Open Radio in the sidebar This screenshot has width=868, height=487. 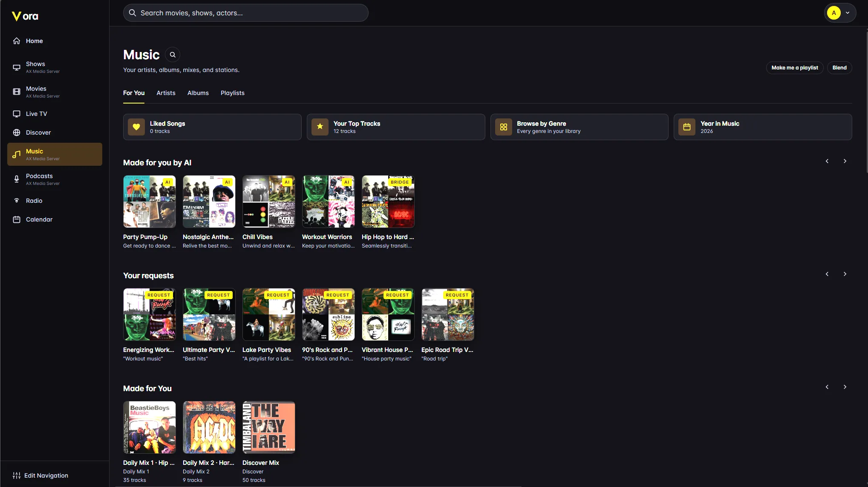pyautogui.click(x=55, y=201)
